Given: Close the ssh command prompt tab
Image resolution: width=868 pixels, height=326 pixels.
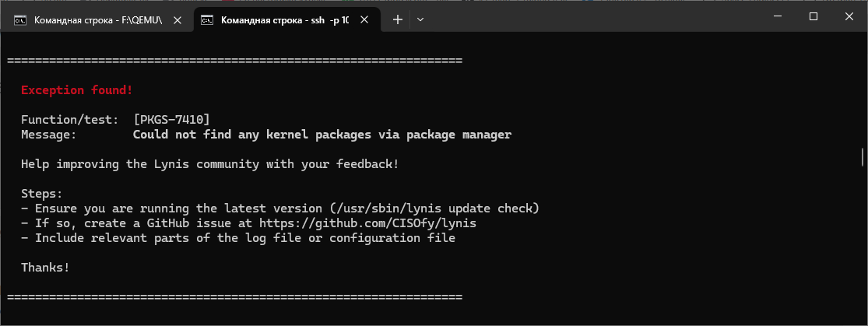Looking at the screenshot, I should tap(365, 20).
